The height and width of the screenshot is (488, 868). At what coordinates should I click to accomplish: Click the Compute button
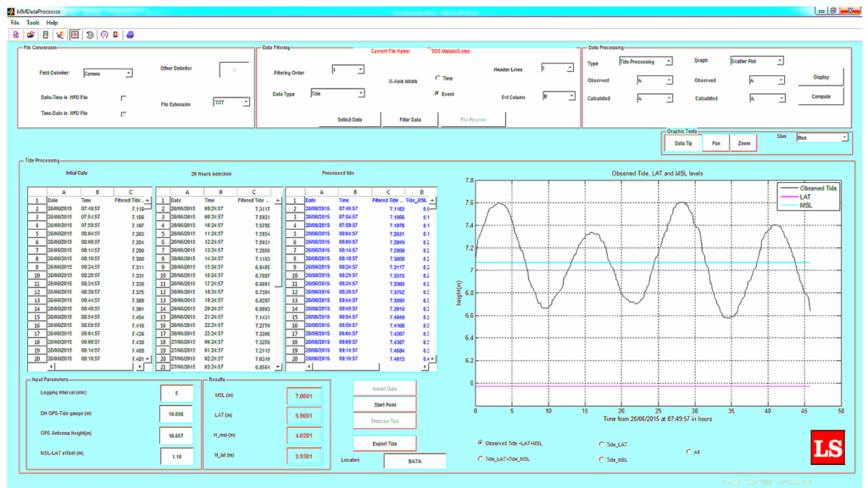[x=821, y=97]
